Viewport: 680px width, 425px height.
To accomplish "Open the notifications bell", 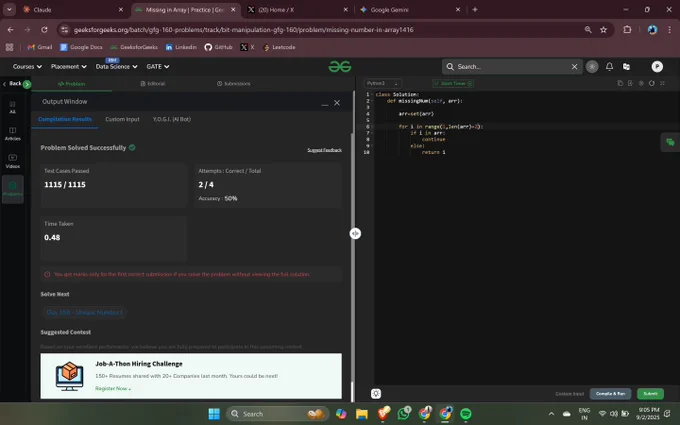I will click(x=609, y=66).
